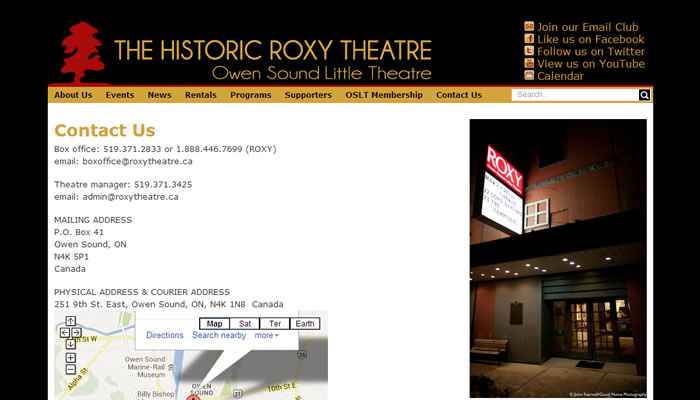Click Search nearby in map bubble
Viewport: 700px width, 400px height.
pyautogui.click(x=219, y=335)
